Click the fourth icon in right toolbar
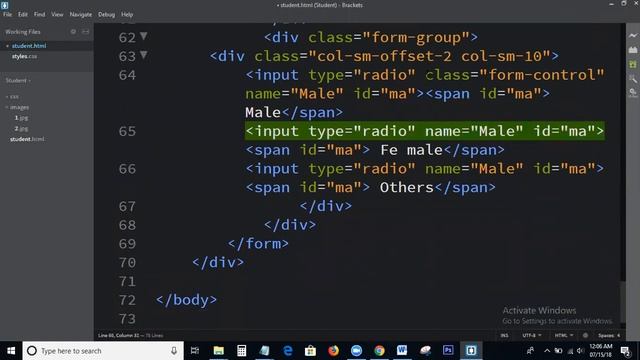The width and height of the screenshot is (640, 360). coord(633,78)
